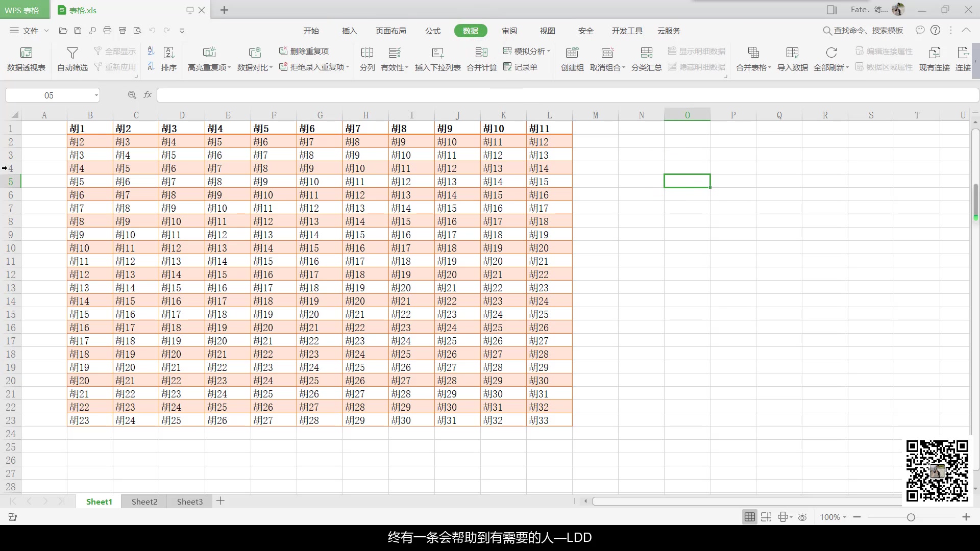Viewport: 980px width, 551px height.
Task: Click the record form (记录单) button
Action: coord(520,67)
